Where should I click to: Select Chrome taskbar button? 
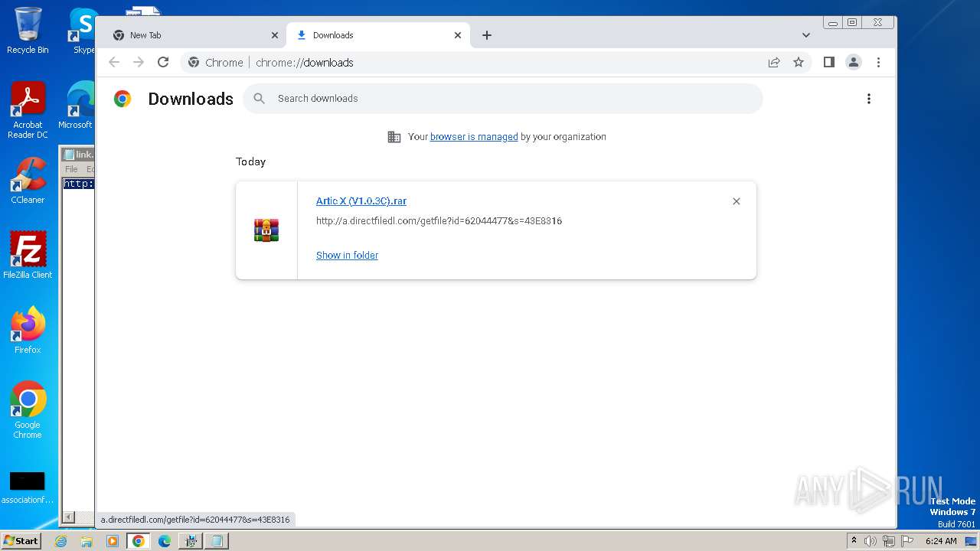139,541
